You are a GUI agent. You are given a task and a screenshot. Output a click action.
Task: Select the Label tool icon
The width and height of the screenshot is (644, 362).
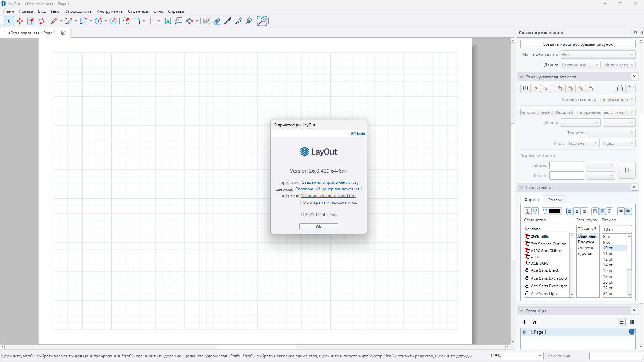179,21
